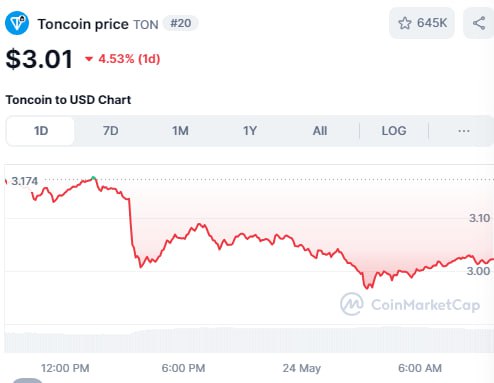Image resolution: width=494 pixels, height=383 pixels.
Task: Click the Toncoin logo icon
Action: 17,23
